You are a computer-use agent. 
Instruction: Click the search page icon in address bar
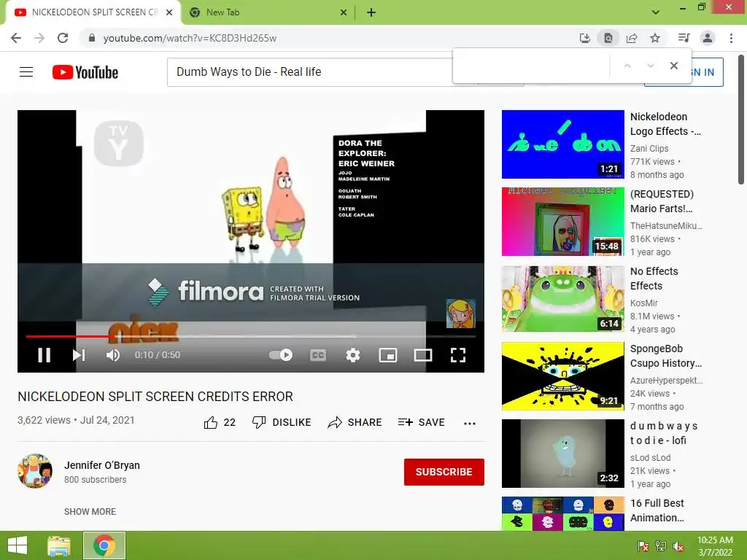[x=608, y=38]
